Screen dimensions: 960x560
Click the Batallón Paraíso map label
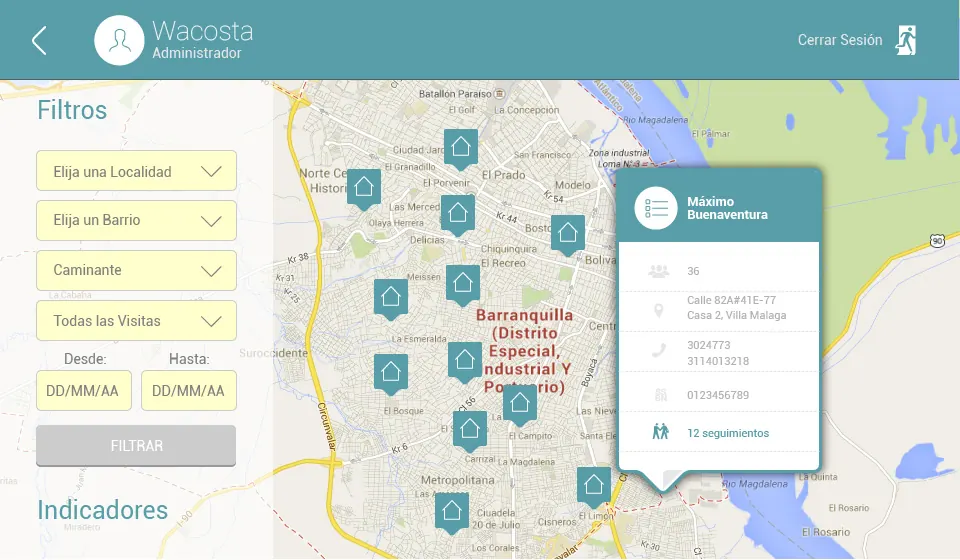pos(455,94)
